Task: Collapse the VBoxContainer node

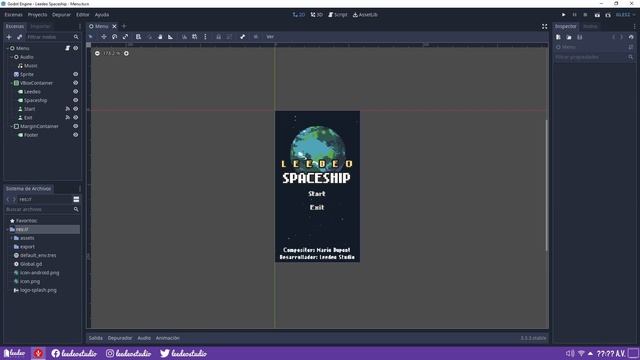Action: point(12,83)
